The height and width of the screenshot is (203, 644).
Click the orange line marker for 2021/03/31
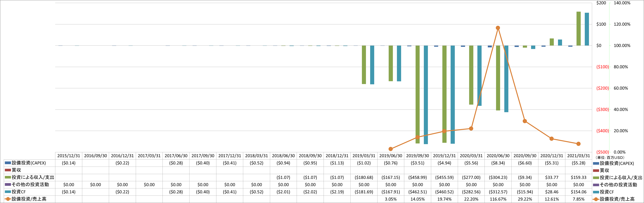point(578,144)
